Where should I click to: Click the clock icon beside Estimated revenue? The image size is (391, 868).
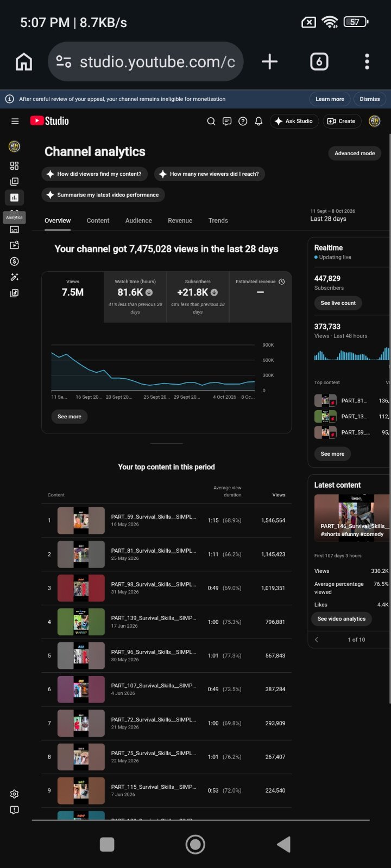click(x=282, y=282)
